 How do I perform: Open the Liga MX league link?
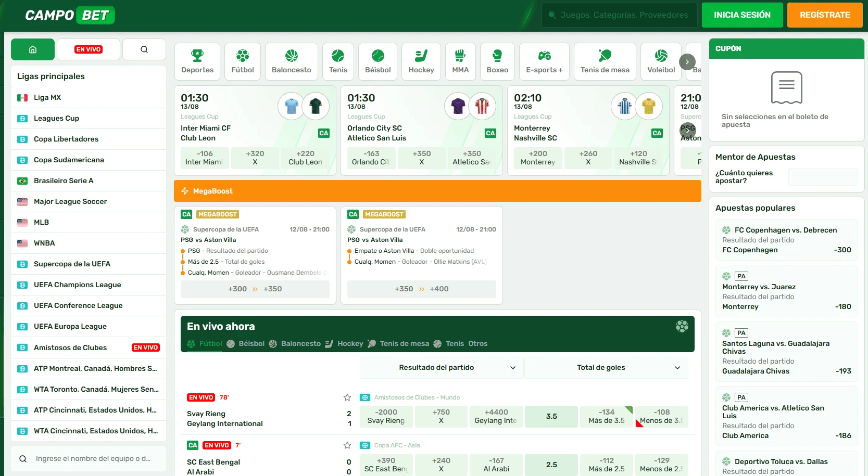(89, 98)
